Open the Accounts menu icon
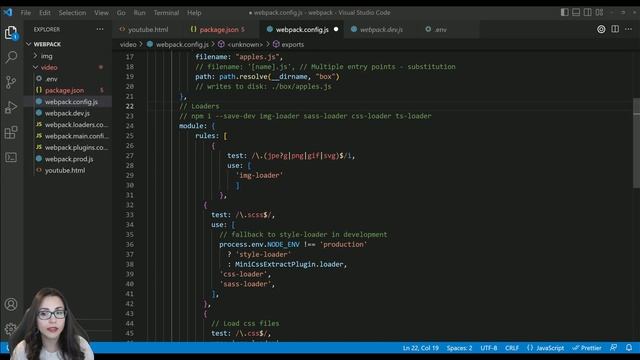Image resolution: width=640 pixels, height=360 pixels. [x=11, y=304]
